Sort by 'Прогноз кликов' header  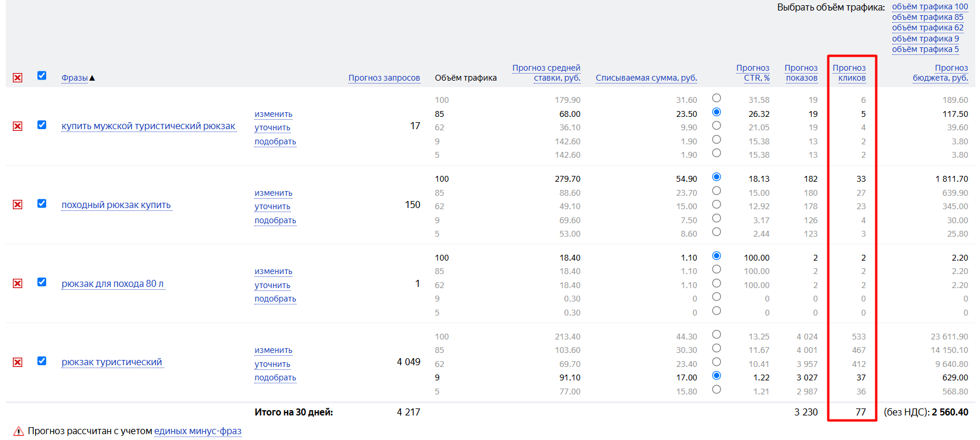tap(850, 72)
